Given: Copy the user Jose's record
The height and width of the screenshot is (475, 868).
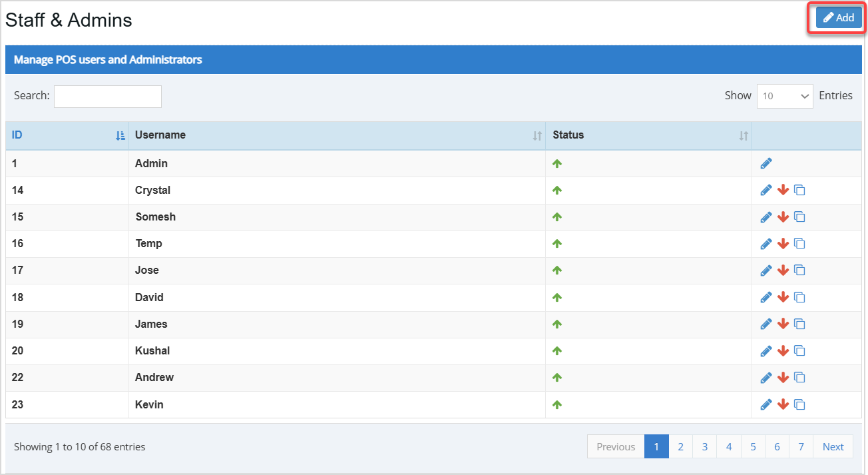Looking at the screenshot, I should 799,270.
